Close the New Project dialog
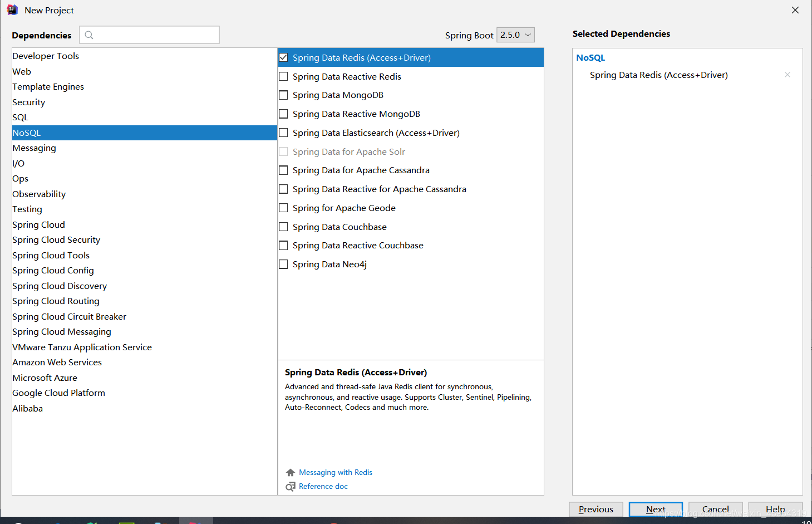This screenshot has width=812, height=524. [795, 10]
